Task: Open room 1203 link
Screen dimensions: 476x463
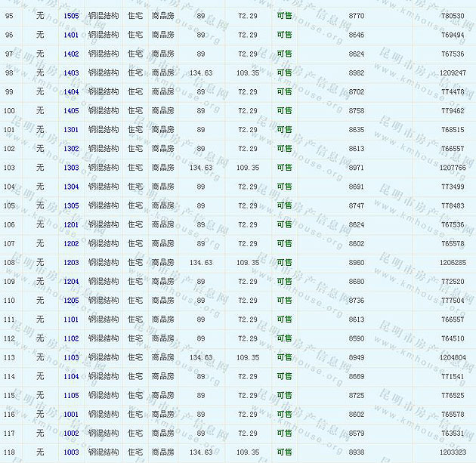Action: [x=71, y=263]
